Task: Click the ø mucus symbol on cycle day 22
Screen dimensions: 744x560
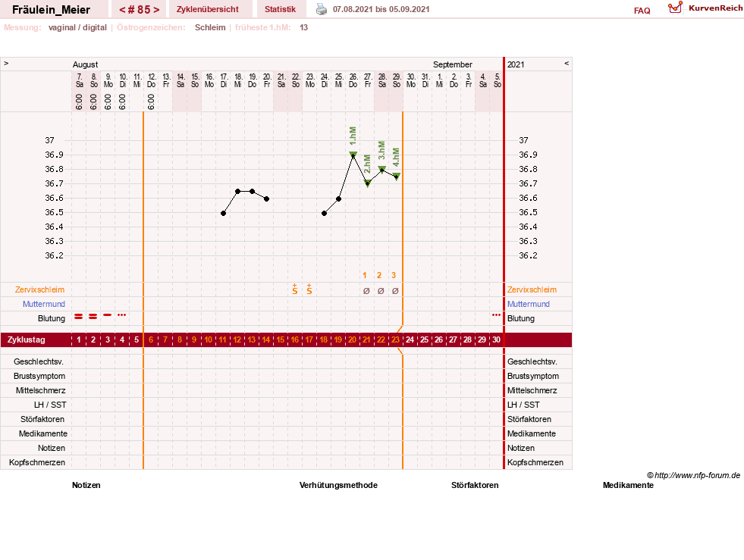Action: [x=381, y=291]
